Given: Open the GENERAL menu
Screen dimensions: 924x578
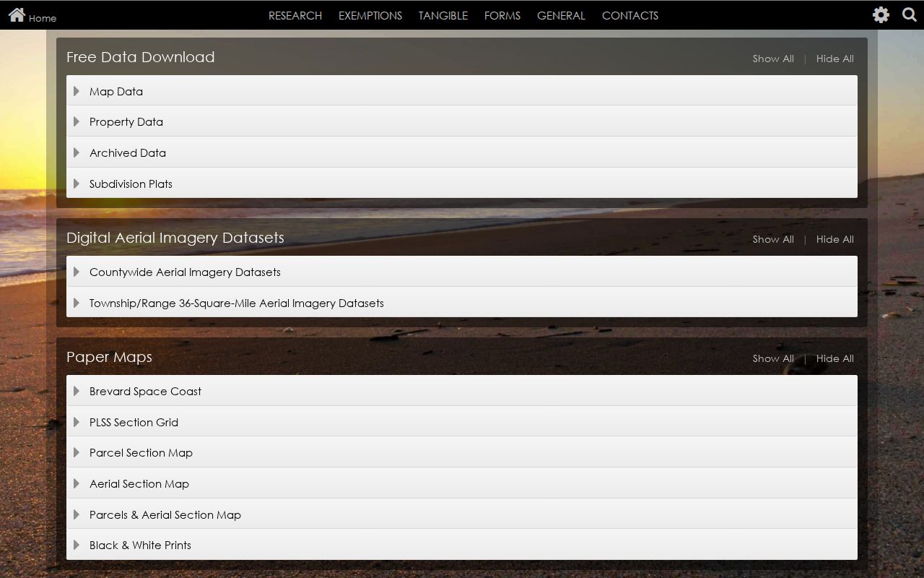Looking at the screenshot, I should coord(561,15).
